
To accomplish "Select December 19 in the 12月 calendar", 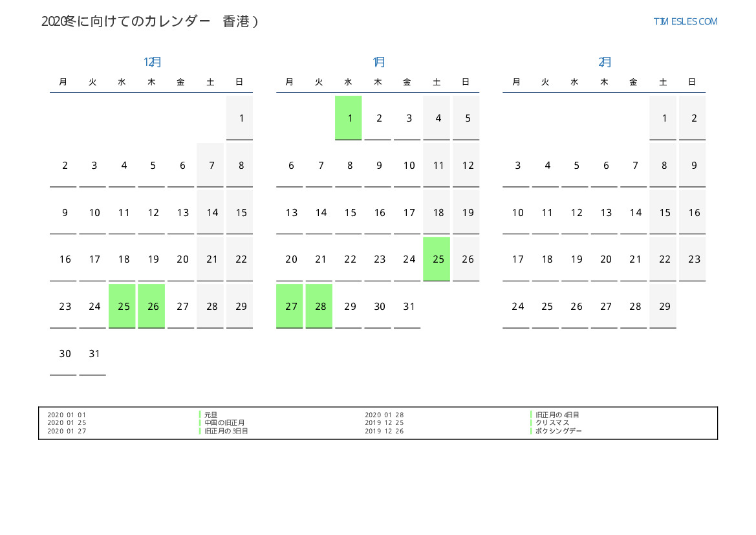I will 151,259.
